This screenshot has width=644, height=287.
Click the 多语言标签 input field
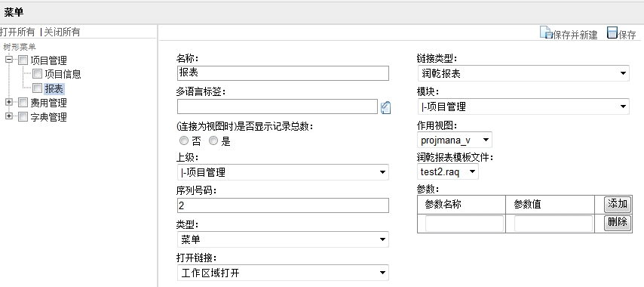coord(278,106)
